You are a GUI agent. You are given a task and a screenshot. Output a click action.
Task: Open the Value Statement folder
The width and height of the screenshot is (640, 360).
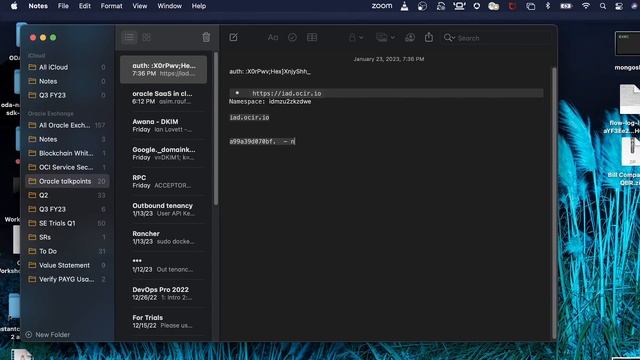67,265
